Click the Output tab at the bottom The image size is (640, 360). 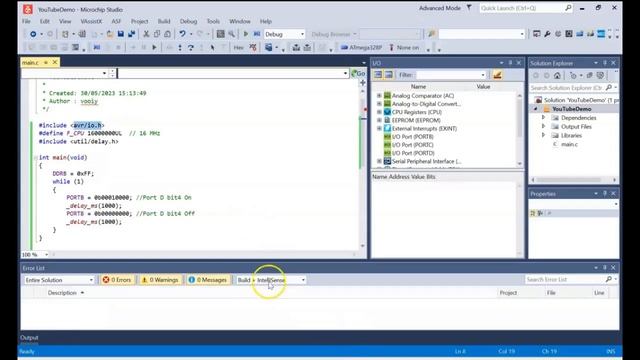[x=29, y=338]
